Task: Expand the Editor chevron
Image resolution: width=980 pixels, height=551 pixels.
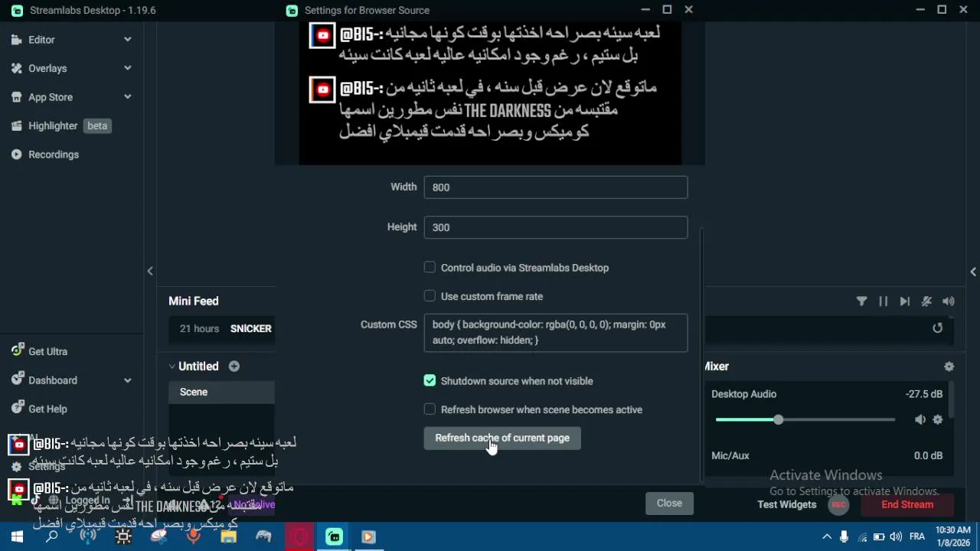Action: click(x=127, y=39)
